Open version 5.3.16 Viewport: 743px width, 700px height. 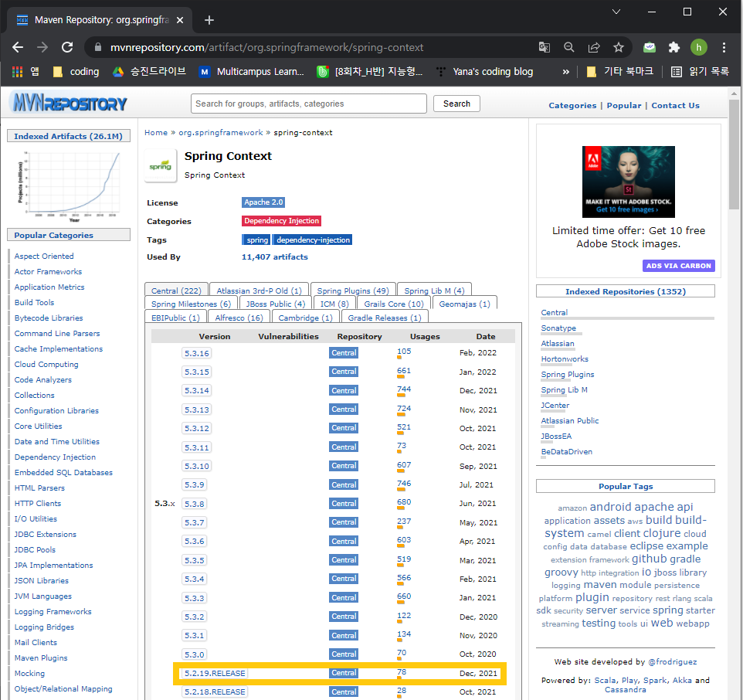197,353
